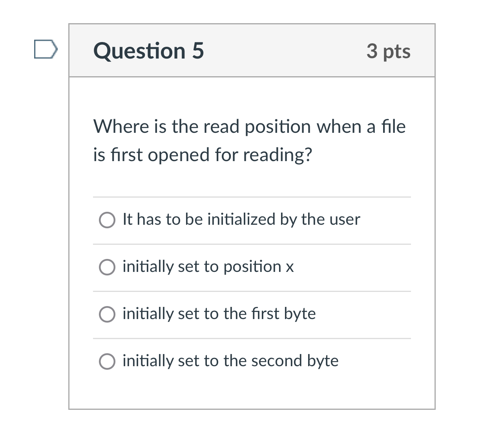Image resolution: width=504 pixels, height=433 pixels.
Task: Click the question text about read position
Action: click(x=250, y=140)
